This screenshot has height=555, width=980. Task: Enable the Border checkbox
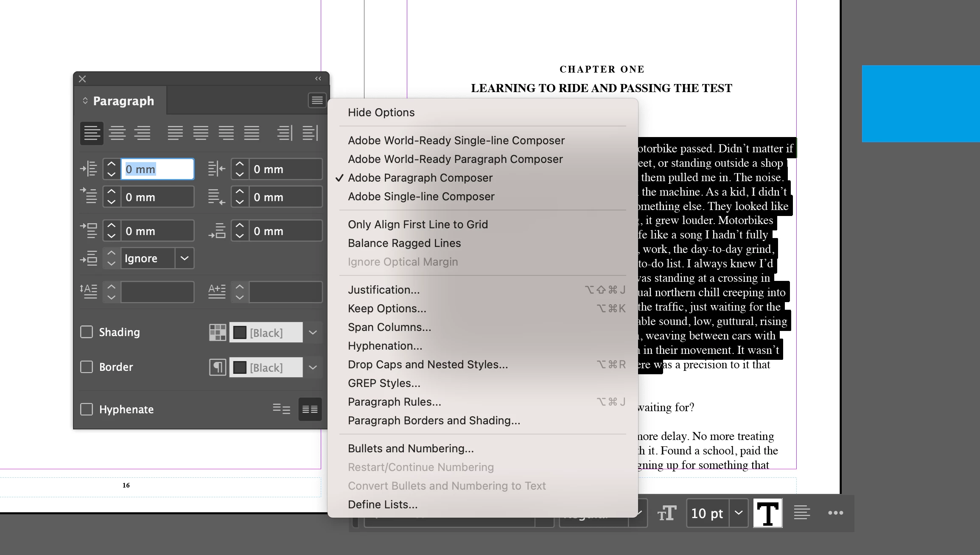click(x=87, y=367)
